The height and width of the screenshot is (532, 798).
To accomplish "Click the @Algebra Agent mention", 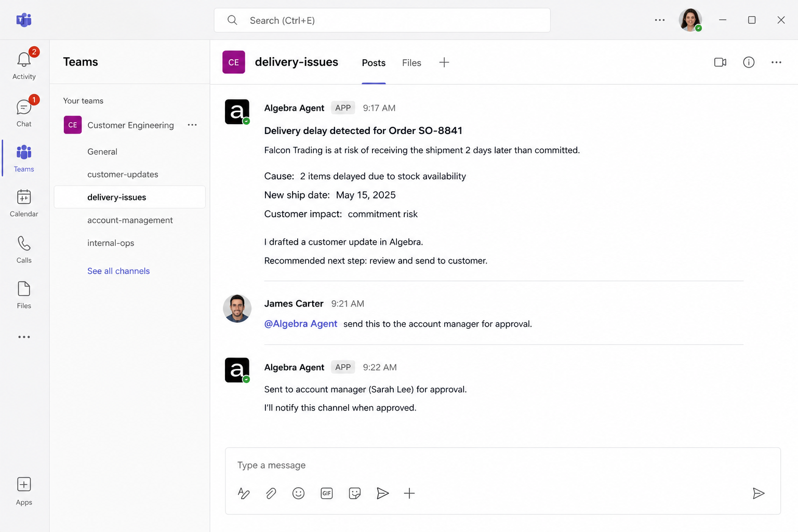I will tap(301, 324).
